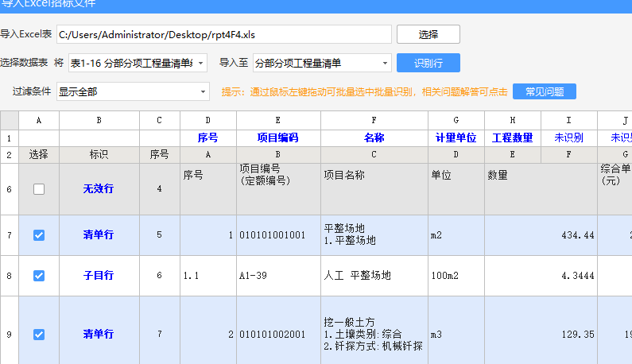Click the 子目行 label in row 8

99,275
